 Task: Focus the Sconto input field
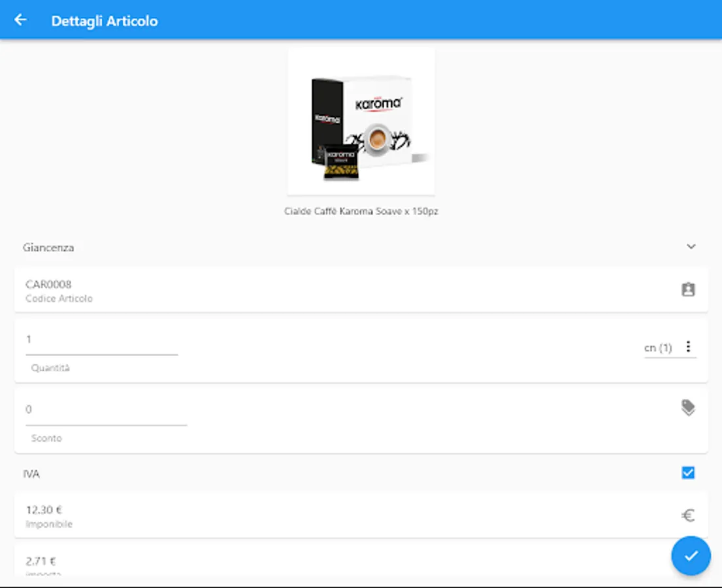click(x=107, y=411)
